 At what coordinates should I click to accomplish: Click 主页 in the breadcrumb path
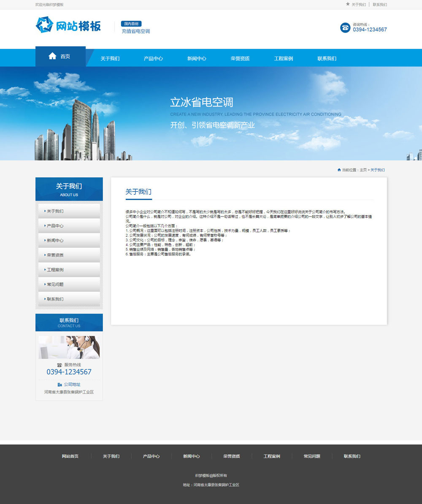(x=363, y=170)
